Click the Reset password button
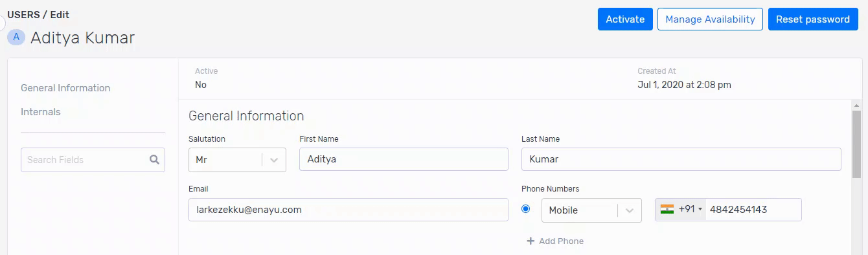 [813, 19]
